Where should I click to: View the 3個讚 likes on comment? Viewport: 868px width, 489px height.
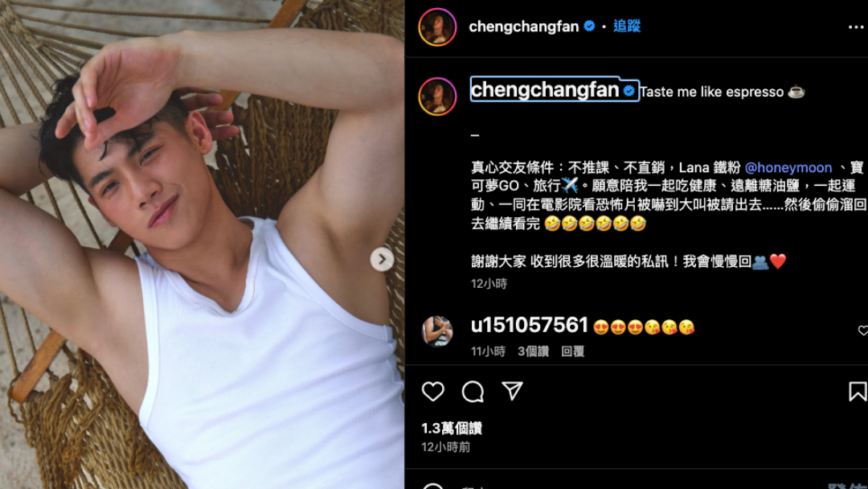tap(533, 351)
